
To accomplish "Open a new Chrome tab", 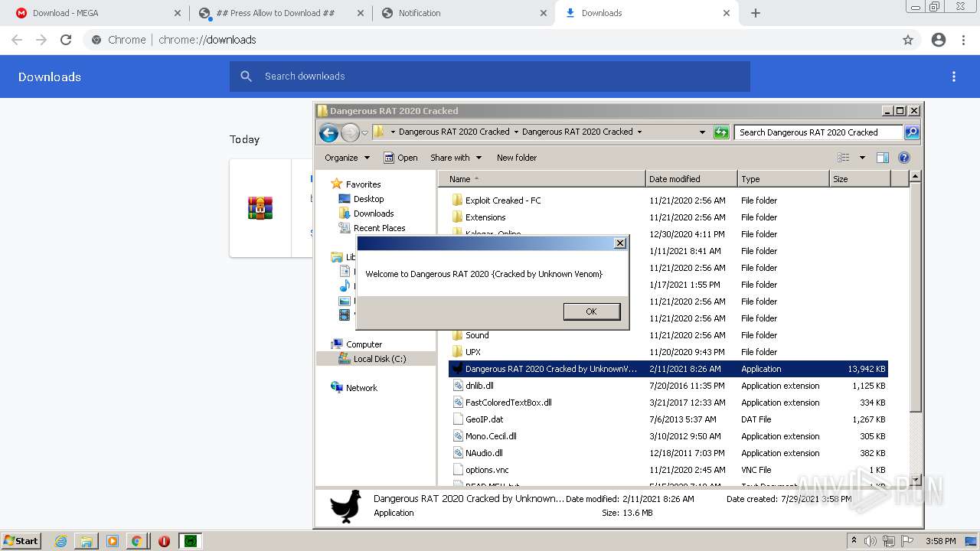I will (x=756, y=13).
